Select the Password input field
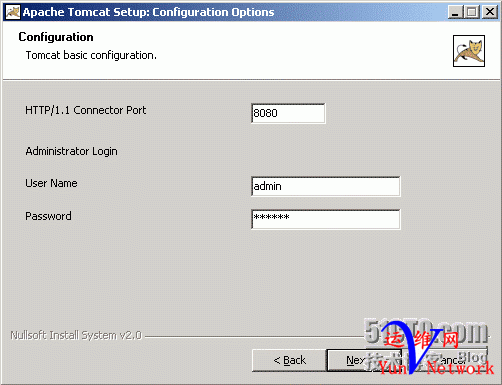This screenshot has height=385, width=502. [326, 219]
